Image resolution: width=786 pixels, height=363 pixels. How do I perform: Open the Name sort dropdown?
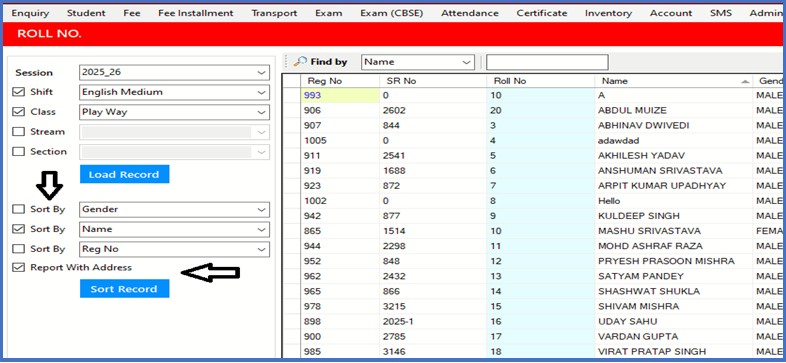click(174, 229)
